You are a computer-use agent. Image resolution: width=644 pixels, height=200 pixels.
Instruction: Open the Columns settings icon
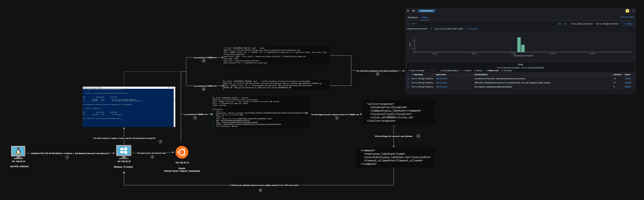coord(463,70)
